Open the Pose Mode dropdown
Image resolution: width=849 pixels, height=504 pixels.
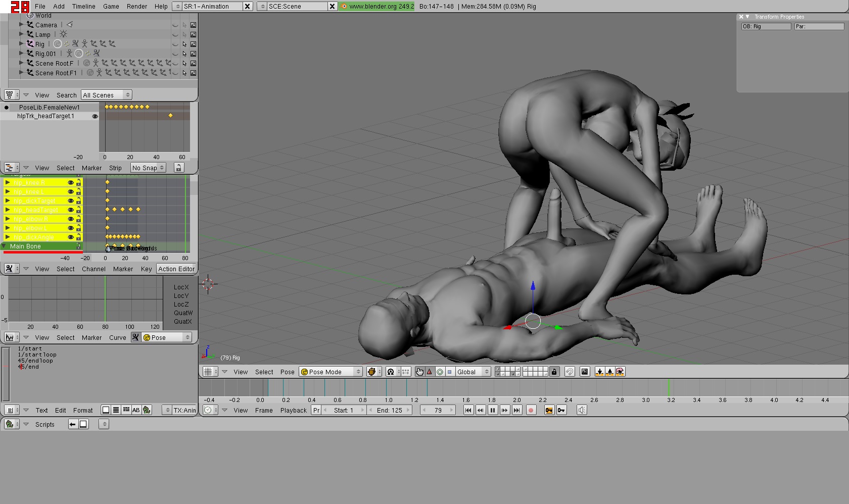coord(331,372)
